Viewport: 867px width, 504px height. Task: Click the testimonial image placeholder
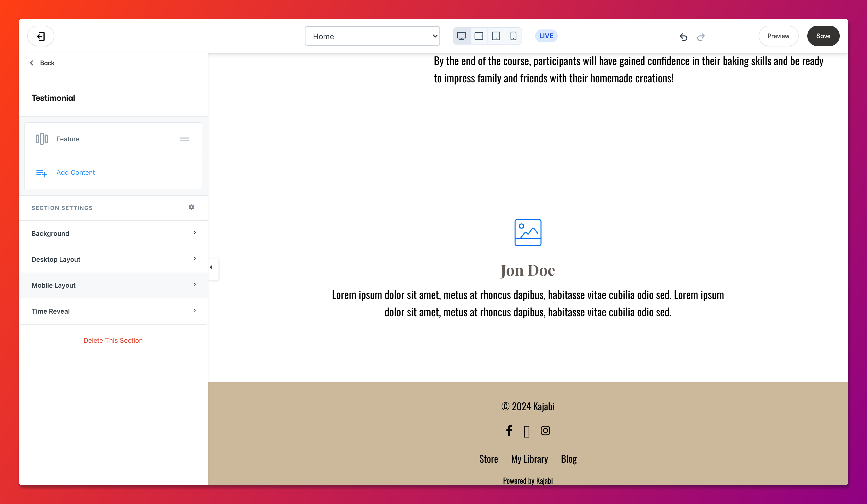(528, 233)
